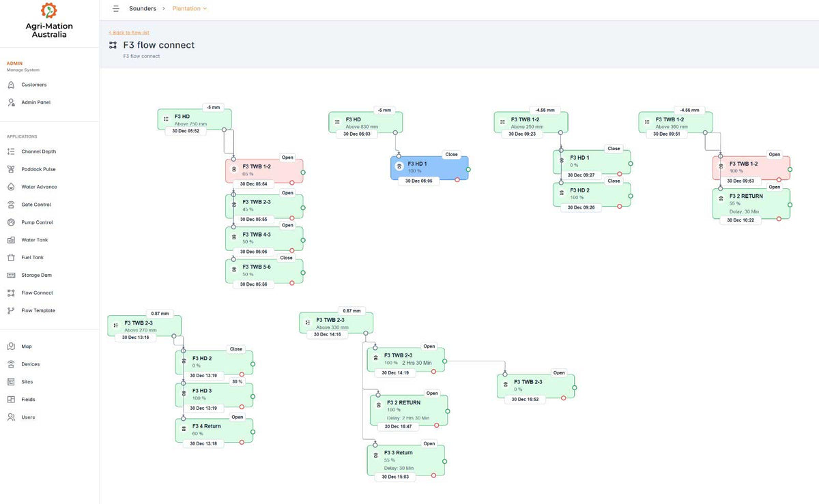Open Pump Control application

[37, 222]
